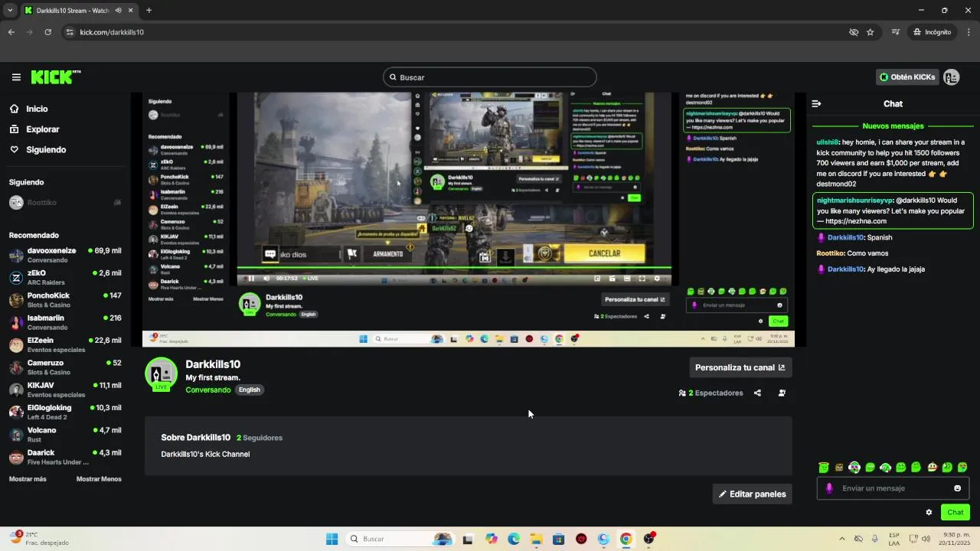Click the share icon below Personaliza tu canal
The height and width of the screenshot is (551, 980).
coord(757,393)
